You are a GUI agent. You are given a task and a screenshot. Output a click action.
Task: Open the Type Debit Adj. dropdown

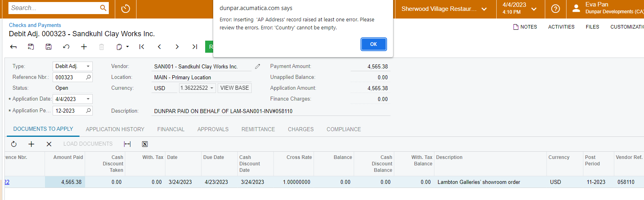(88, 66)
